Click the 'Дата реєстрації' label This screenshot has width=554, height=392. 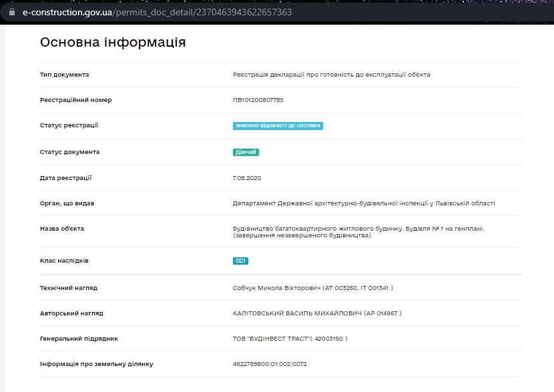65,178
